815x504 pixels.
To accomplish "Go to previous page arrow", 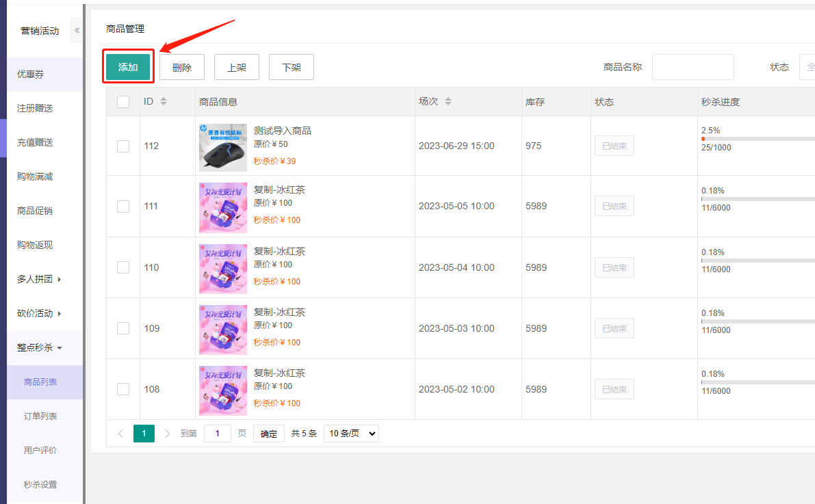I will [121, 434].
